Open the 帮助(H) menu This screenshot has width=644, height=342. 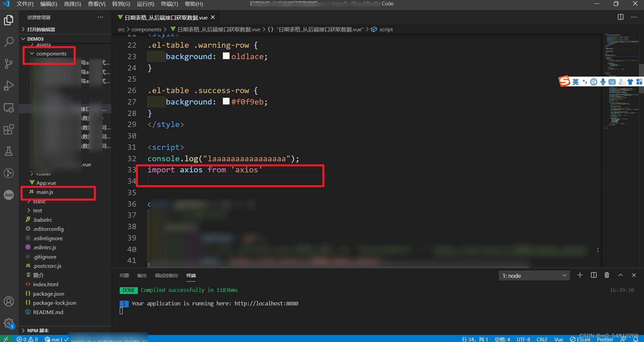click(194, 4)
